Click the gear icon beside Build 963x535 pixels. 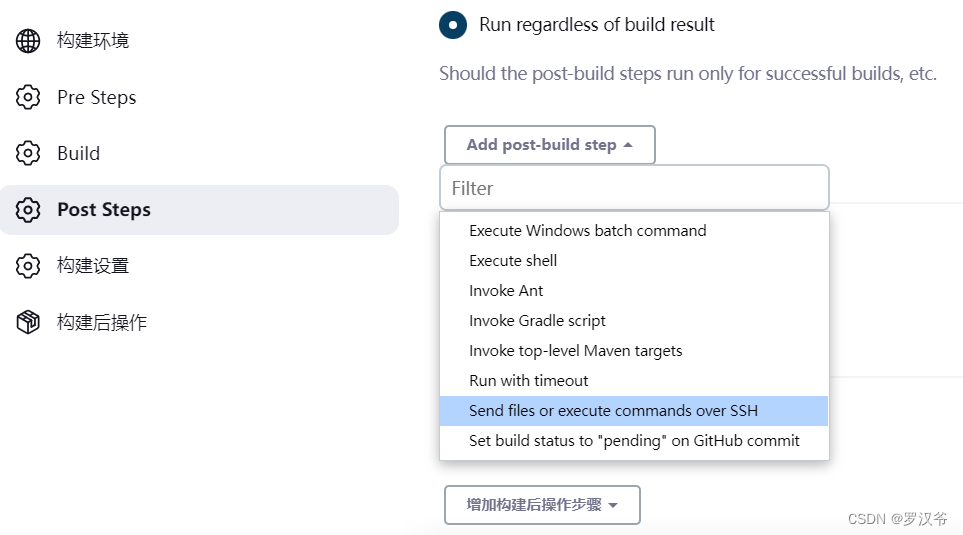point(28,153)
